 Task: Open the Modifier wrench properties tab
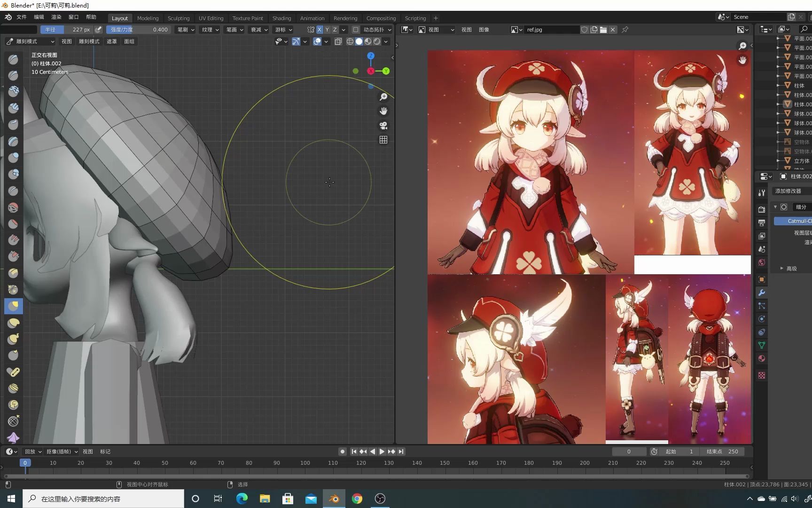[x=762, y=293]
